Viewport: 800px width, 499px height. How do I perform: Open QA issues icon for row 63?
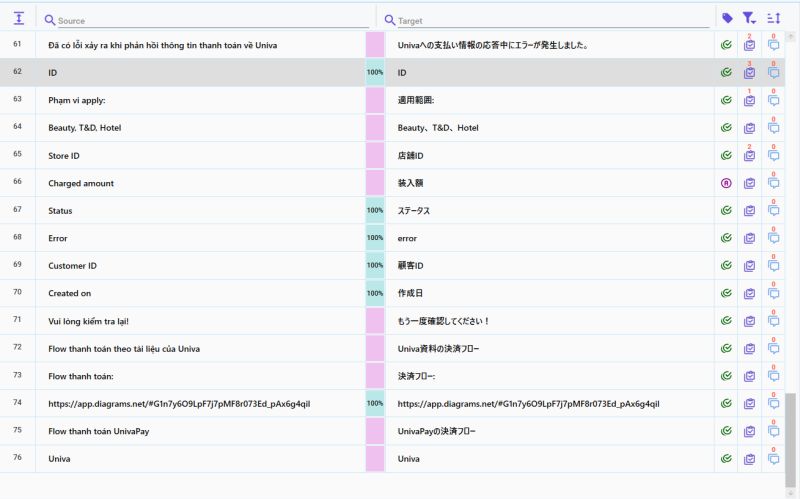(x=749, y=100)
